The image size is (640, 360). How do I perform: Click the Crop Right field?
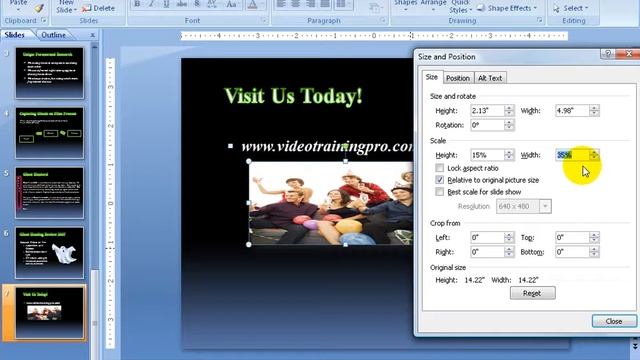pyautogui.click(x=487, y=252)
